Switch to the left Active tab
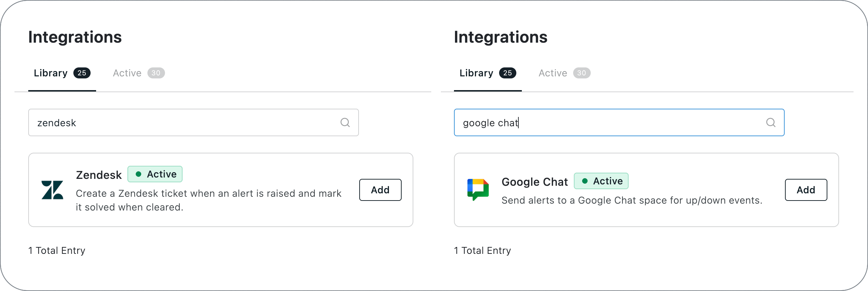The height and width of the screenshot is (291, 868). (139, 73)
